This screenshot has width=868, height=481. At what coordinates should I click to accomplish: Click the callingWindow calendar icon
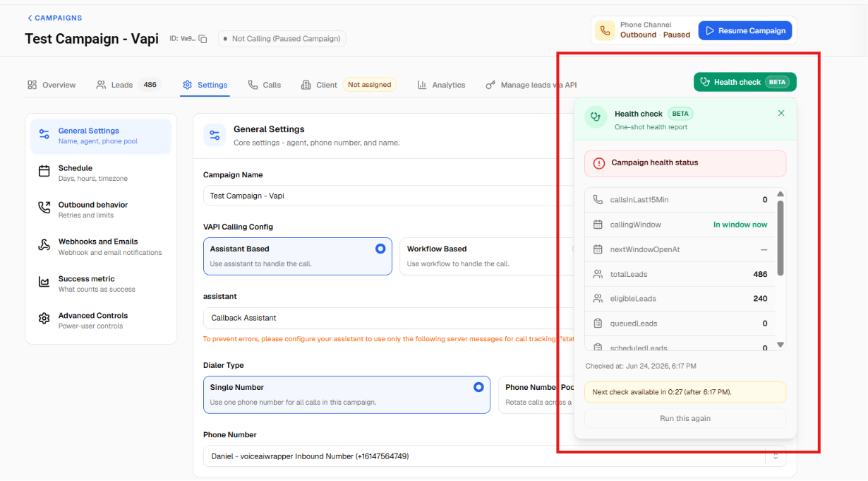click(x=598, y=225)
